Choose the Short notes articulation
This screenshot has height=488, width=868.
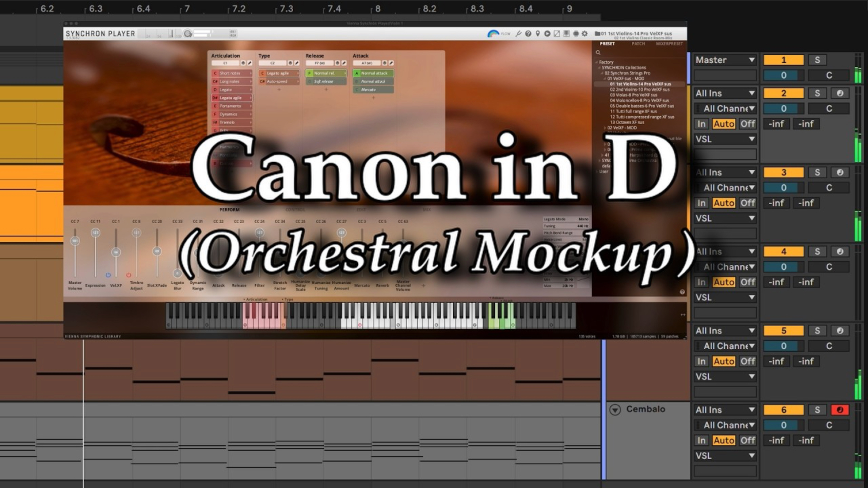(x=232, y=73)
